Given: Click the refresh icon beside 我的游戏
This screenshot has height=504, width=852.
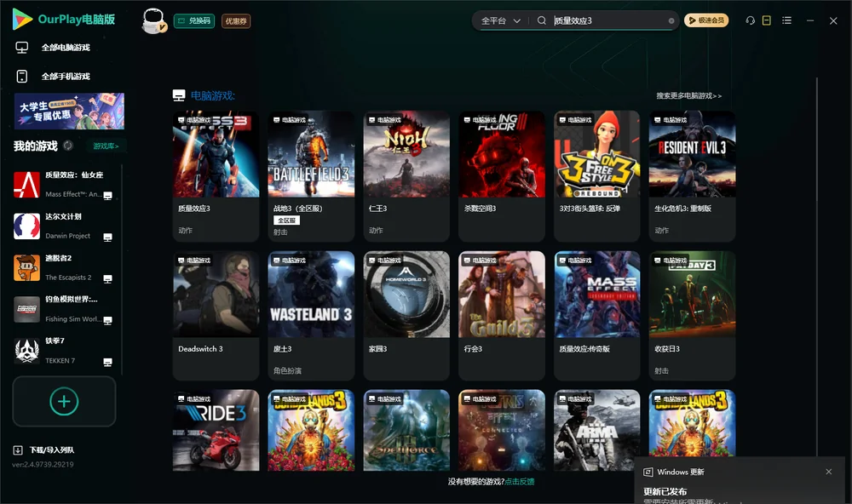Looking at the screenshot, I should click(68, 146).
